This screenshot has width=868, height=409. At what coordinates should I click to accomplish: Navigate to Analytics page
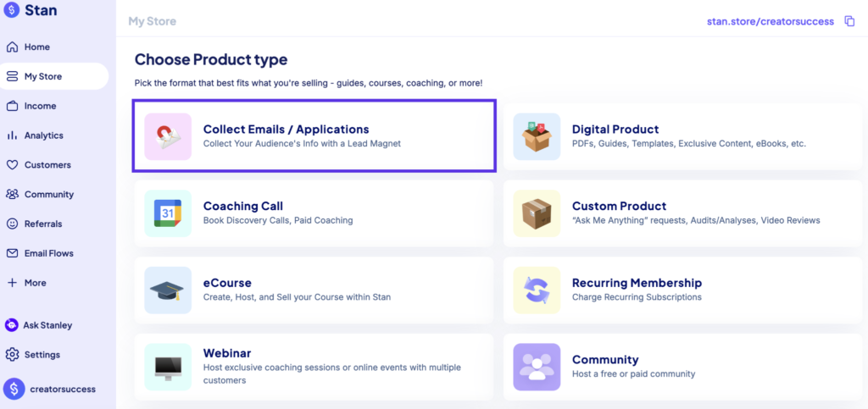[x=43, y=135]
